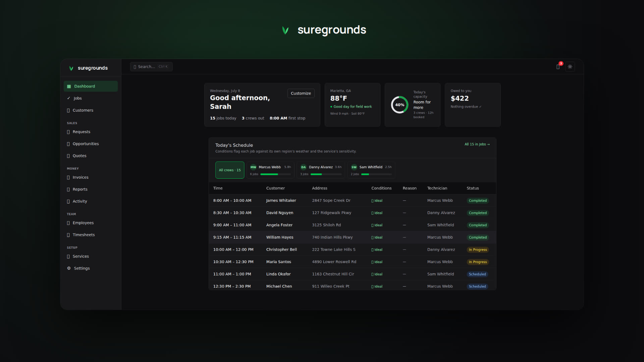Filter schedule by Sam Whitfield crew
This screenshot has height=362, width=644.
click(371, 170)
